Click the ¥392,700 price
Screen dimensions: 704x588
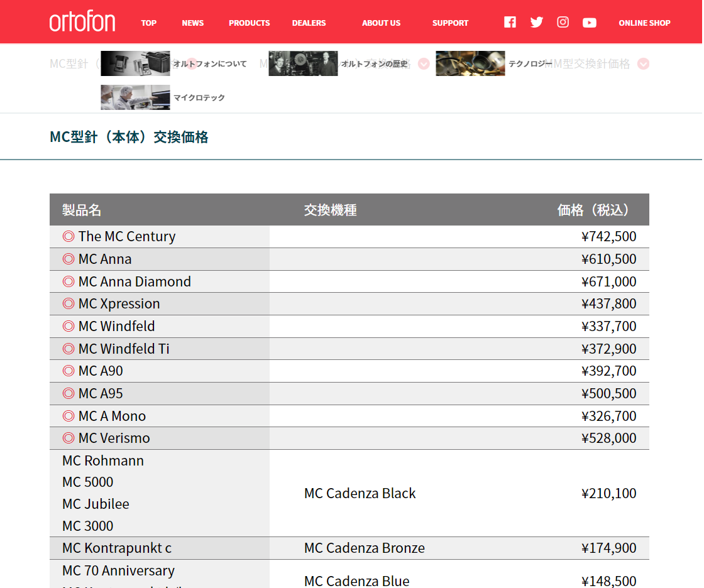(609, 371)
